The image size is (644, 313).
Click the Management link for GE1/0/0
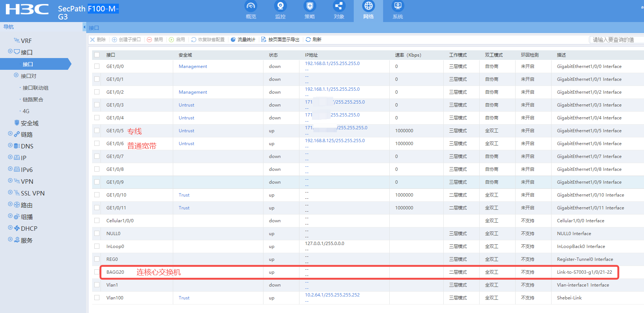click(193, 66)
